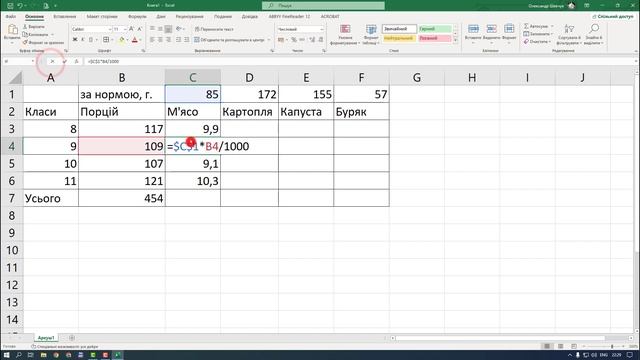Open Format as Table gallery

371,34
